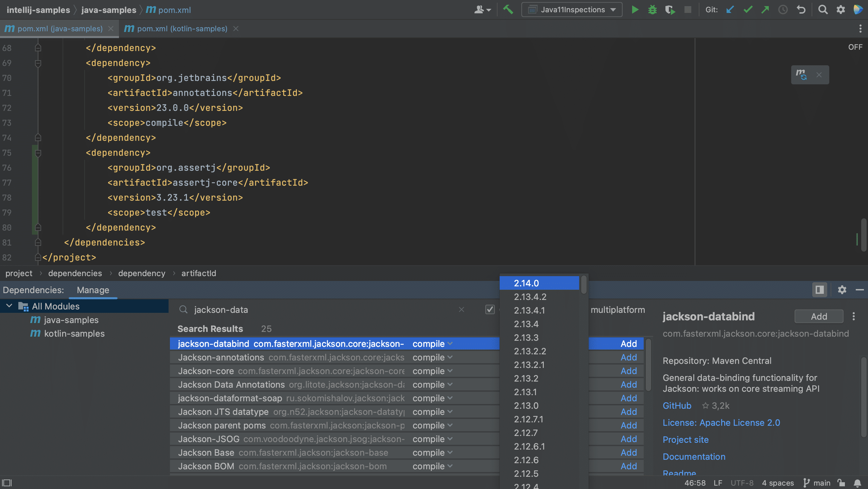
Task: Clear the jackson-data search text
Action: 461,309
